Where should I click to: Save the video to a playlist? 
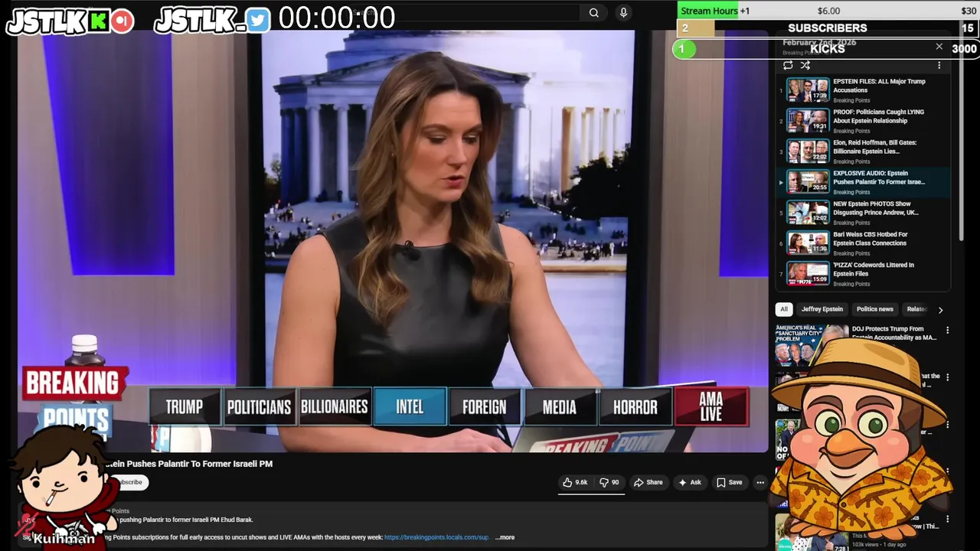(x=729, y=482)
